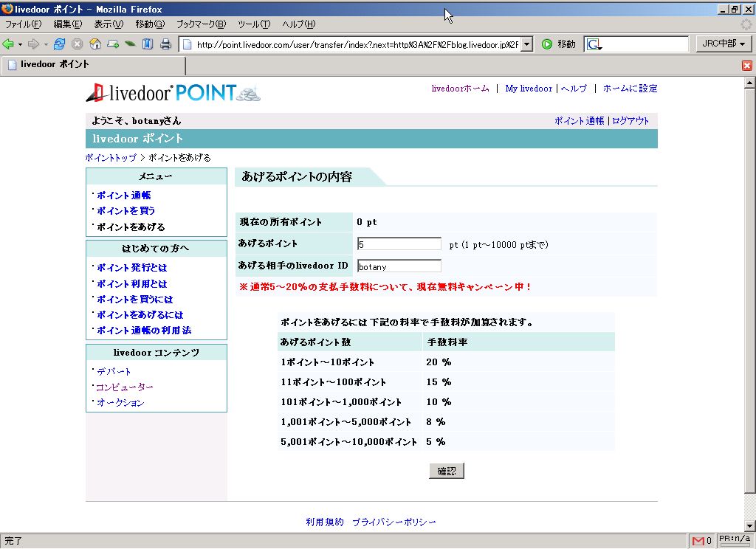
Task: Open ポイントを買う in the sidebar menu
Action: (x=126, y=210)
